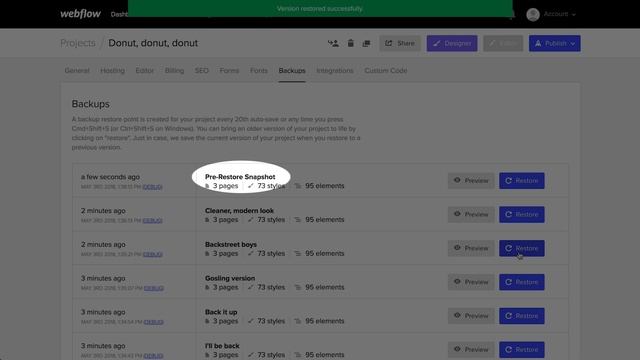Preview the Backstreet boys backup
This screenshot has width=640, height=360.
click(471, 248)
